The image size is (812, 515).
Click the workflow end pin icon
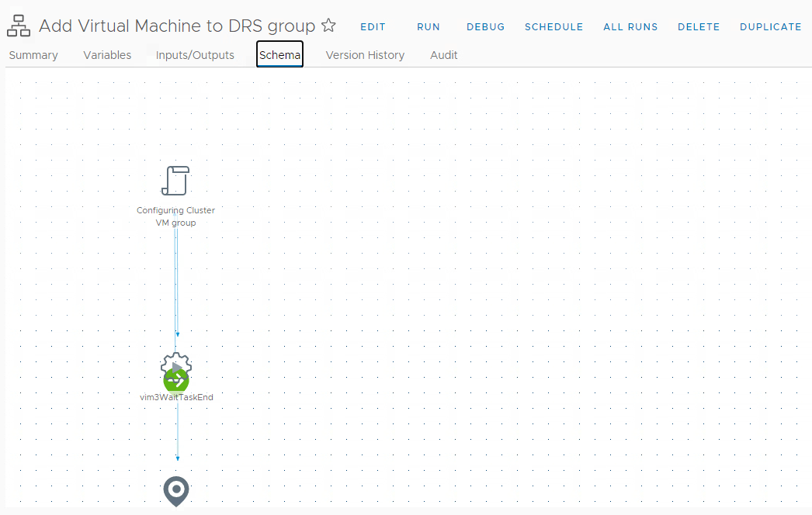click(x=176, y=491)
